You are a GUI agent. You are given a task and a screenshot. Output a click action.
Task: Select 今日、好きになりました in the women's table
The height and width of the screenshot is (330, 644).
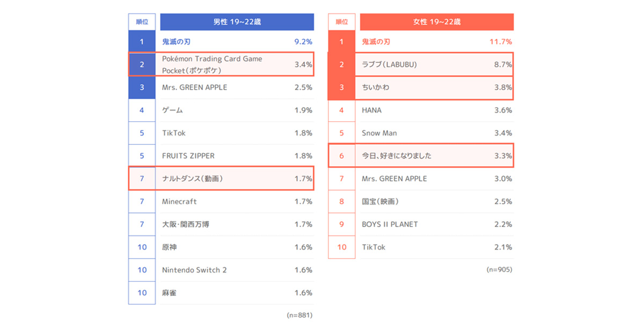397,156
